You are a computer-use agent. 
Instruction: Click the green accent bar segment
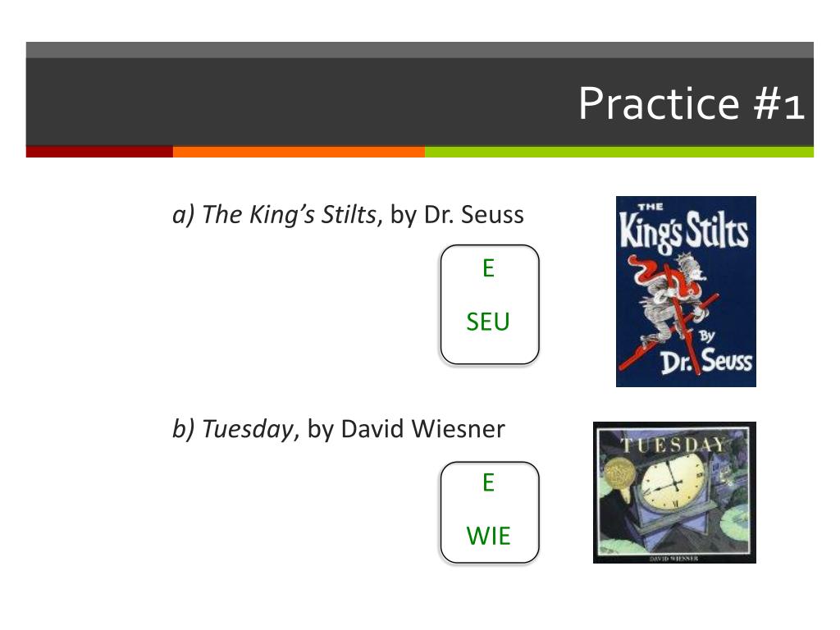pos(619,152)
